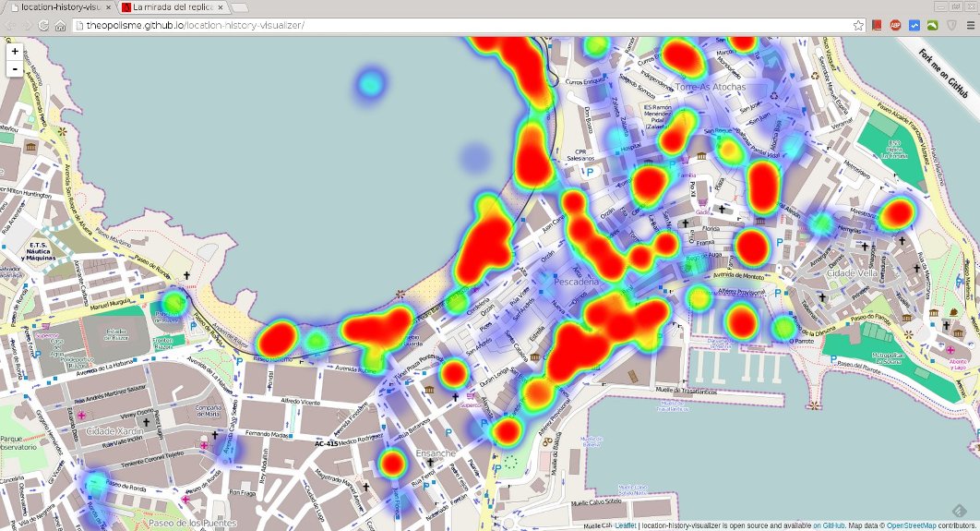Open the Leaflet attribution link
Screen dimensions: 980x531
pos(626,525)
